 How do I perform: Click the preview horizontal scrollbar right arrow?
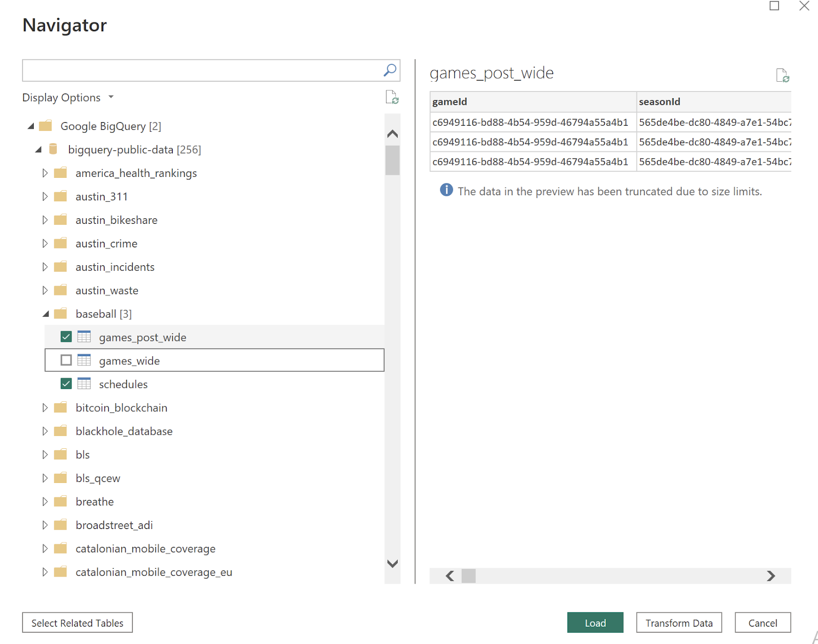pyautogui.click(x=771, y=576)
